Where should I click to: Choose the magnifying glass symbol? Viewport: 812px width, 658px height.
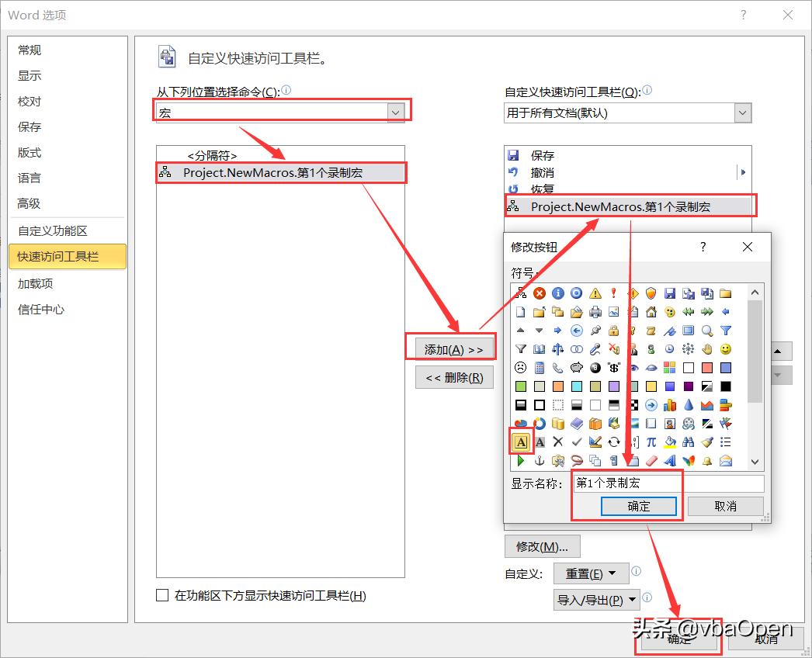[x=707, y=330]
